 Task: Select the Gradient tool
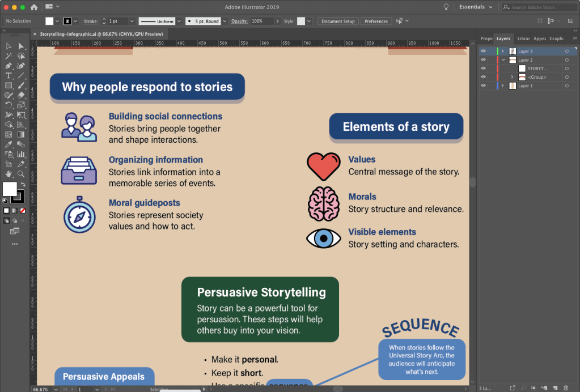tap(21, 134)
